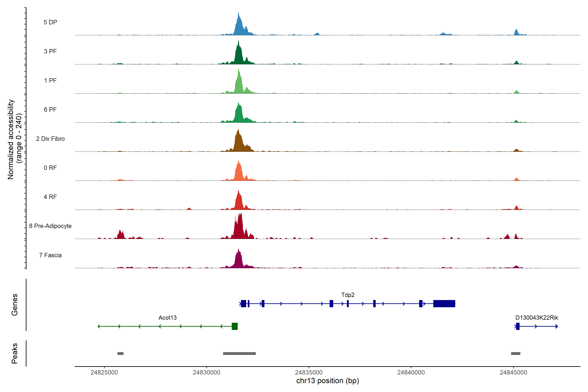Click the leftmost gray peak bar

pyautogui.click(x=120, y=353)
